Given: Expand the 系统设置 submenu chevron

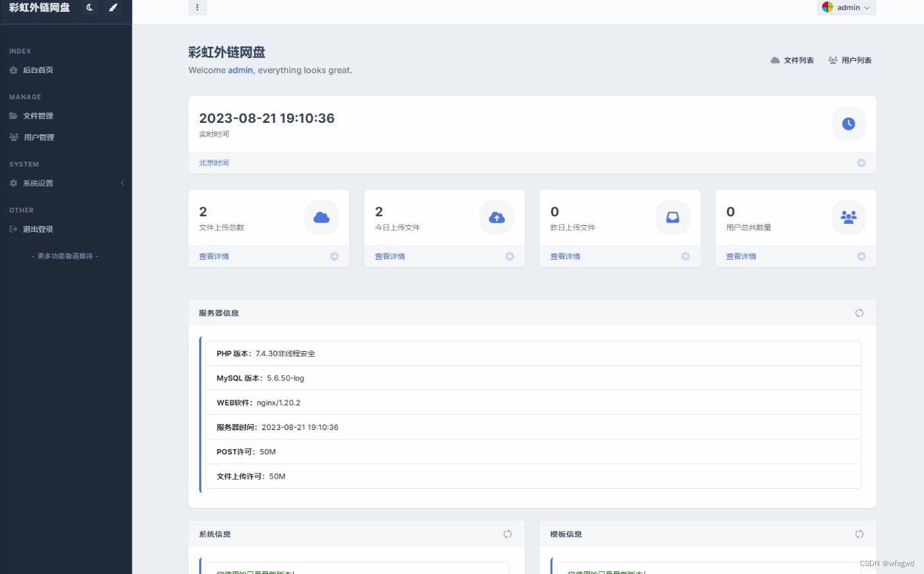Looking at the screenshot, I should coord(121,183).
